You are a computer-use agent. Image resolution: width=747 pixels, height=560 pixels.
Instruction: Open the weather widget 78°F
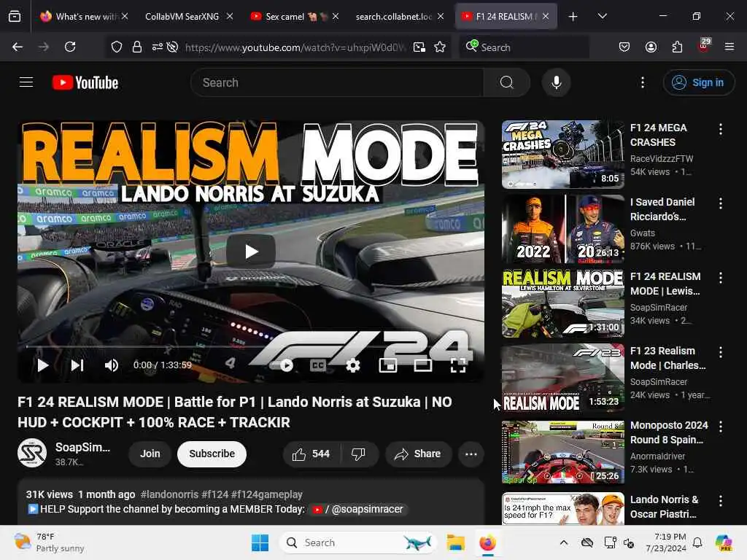(50, 542)
